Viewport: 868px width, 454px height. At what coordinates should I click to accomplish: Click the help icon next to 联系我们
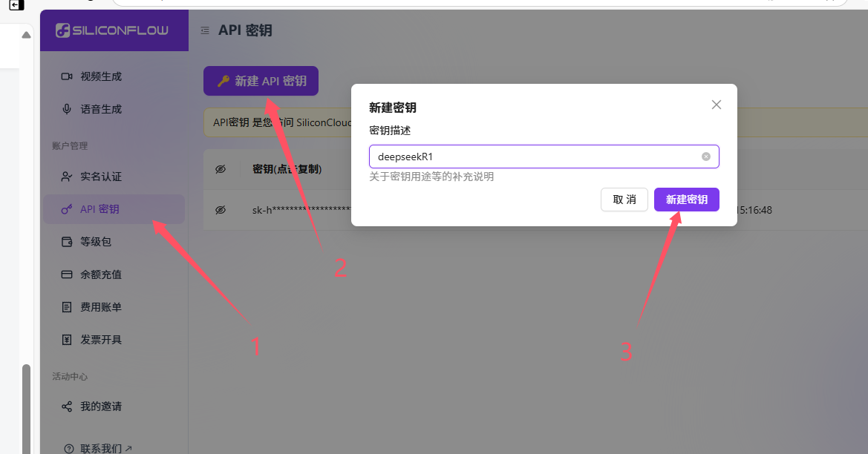click(68, 449)
